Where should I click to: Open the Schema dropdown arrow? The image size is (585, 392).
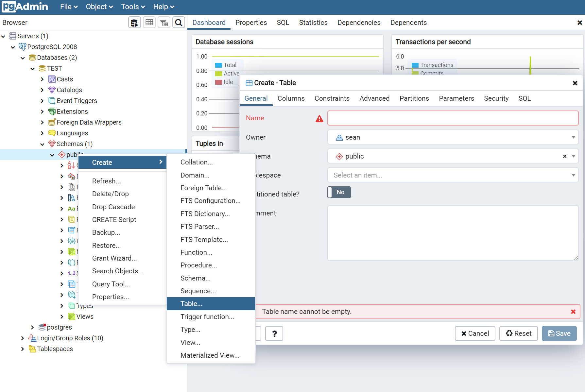click(x=573, y=156)
